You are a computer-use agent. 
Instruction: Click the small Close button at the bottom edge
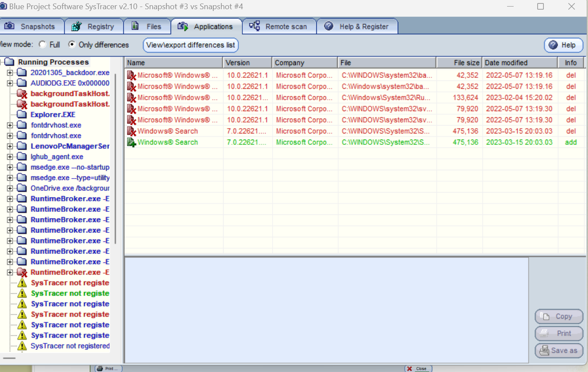pos(418,368)
